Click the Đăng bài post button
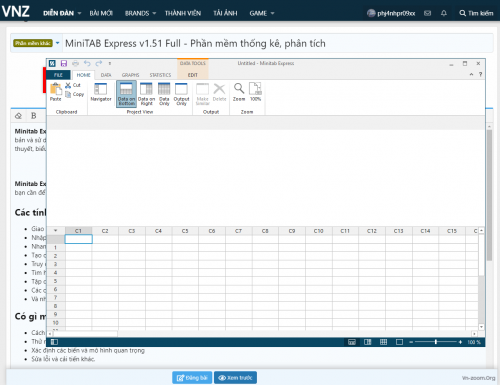The image size is (500, 385). click(192, 378)
